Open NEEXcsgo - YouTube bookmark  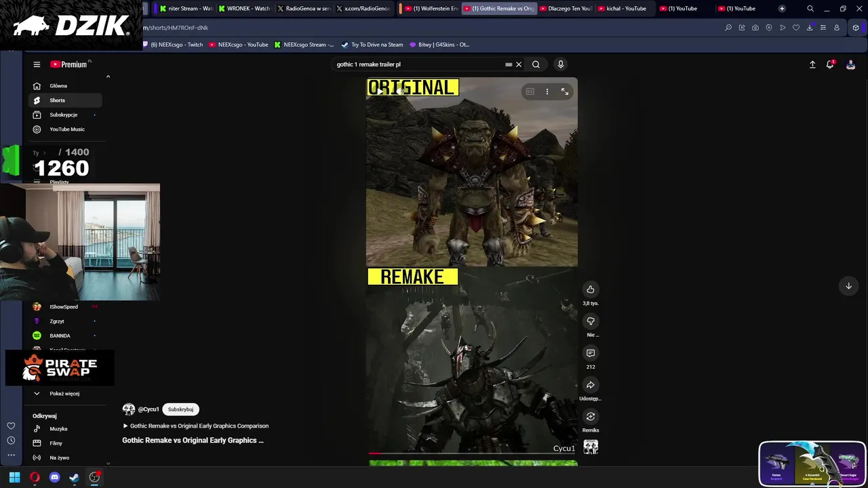[x=238, y=45]
